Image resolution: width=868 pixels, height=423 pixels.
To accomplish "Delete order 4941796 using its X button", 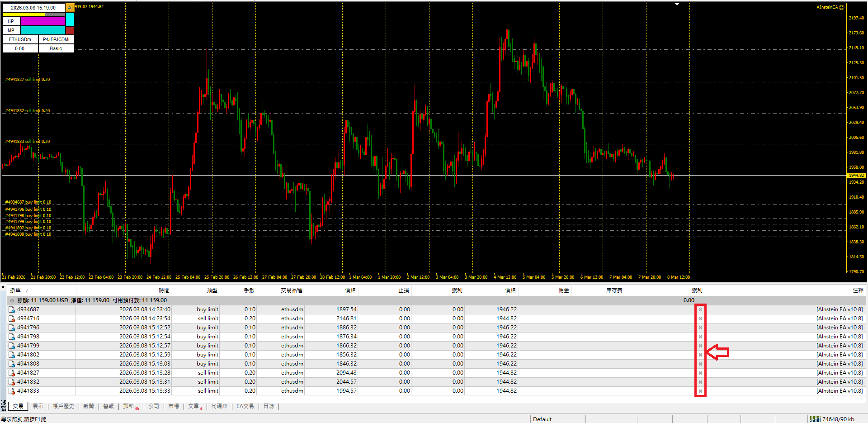I will (x=700, y=328).
